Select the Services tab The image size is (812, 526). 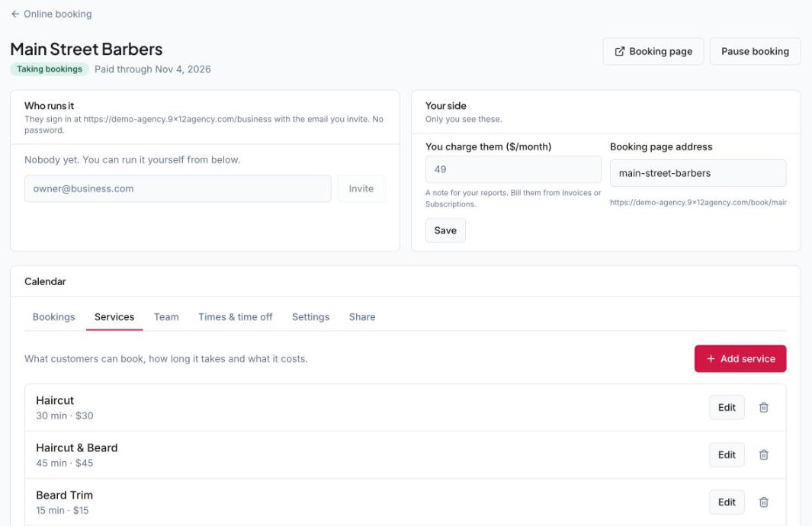[114, 317]
